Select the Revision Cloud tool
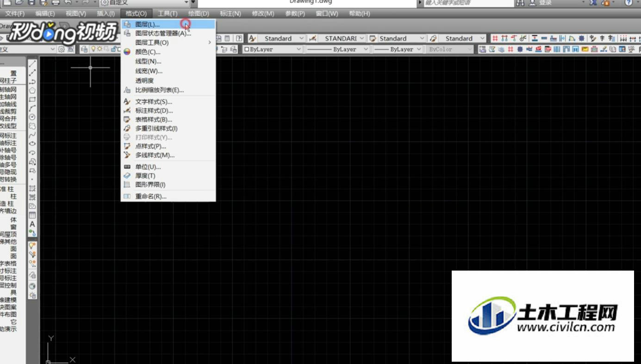Screen dimensions: 641x364 [x=32, y=126]
